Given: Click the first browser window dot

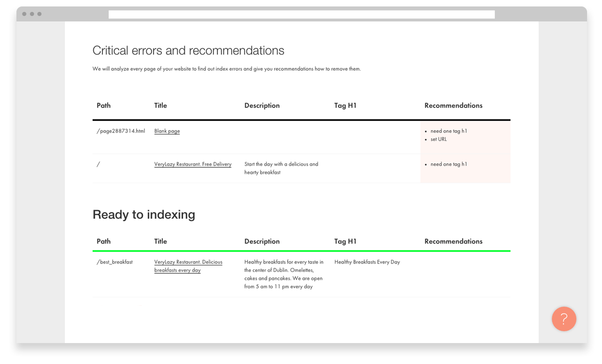Looking at the screenshot, I should [x=23, y=14].
